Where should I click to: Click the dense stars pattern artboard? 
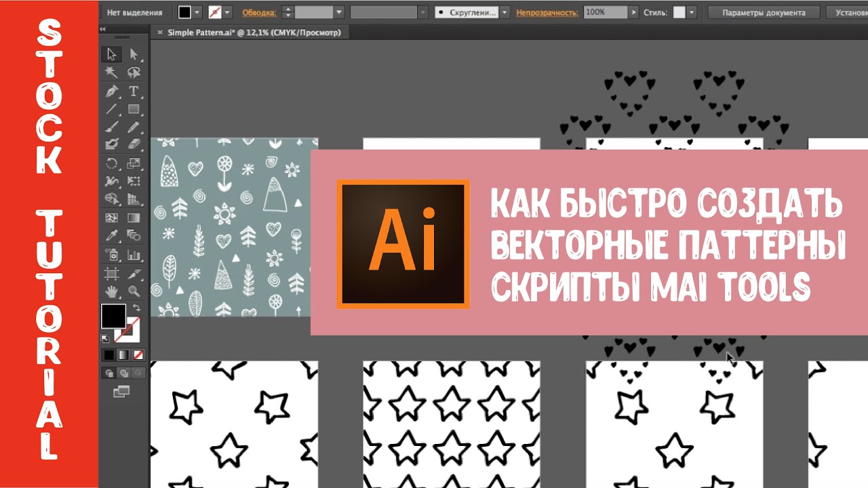click(452, 424)
